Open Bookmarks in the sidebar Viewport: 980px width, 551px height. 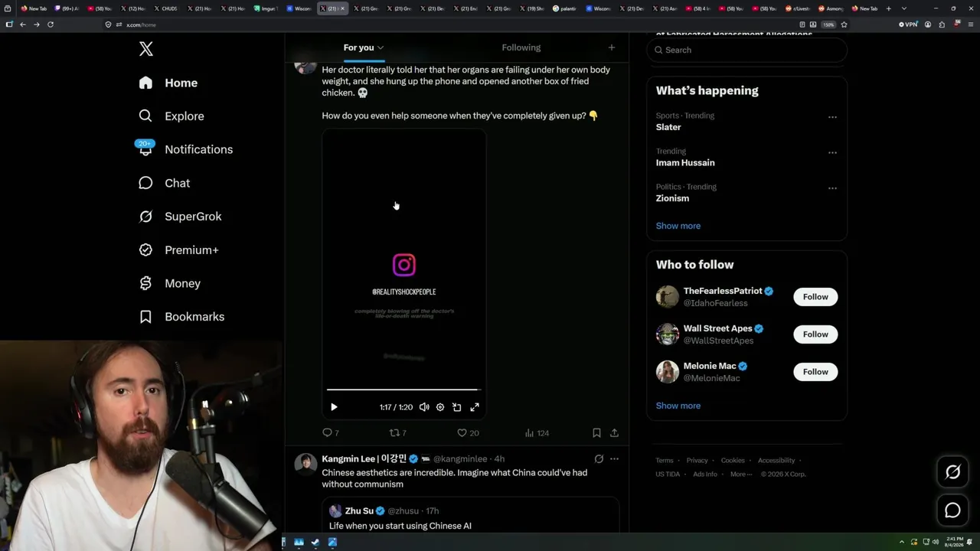[181, 317]
